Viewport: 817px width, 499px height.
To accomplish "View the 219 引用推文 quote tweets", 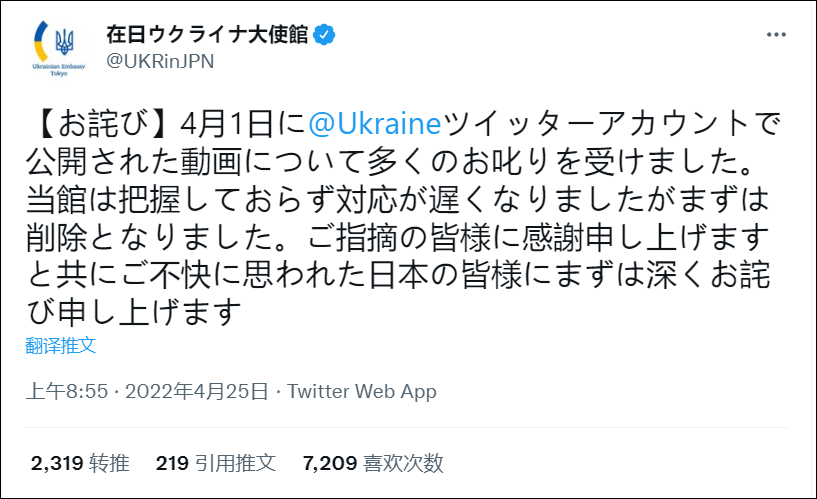I will 215,463.
